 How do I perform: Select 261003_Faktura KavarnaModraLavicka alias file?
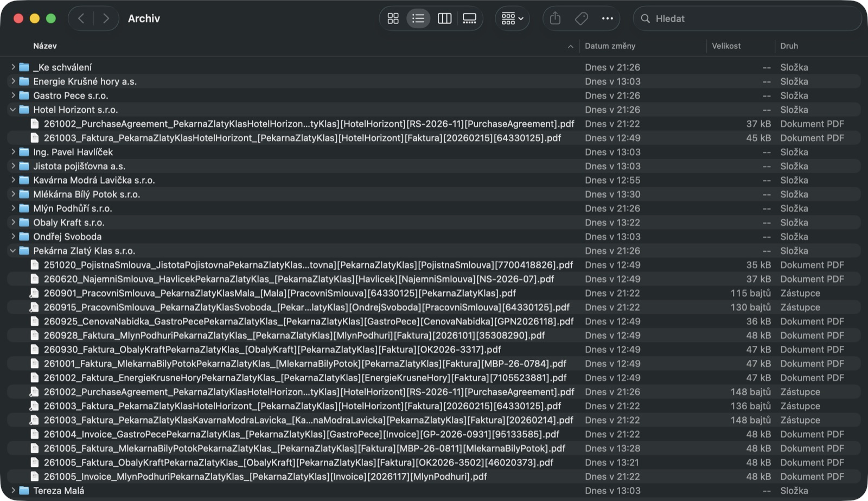click(309, 420)
